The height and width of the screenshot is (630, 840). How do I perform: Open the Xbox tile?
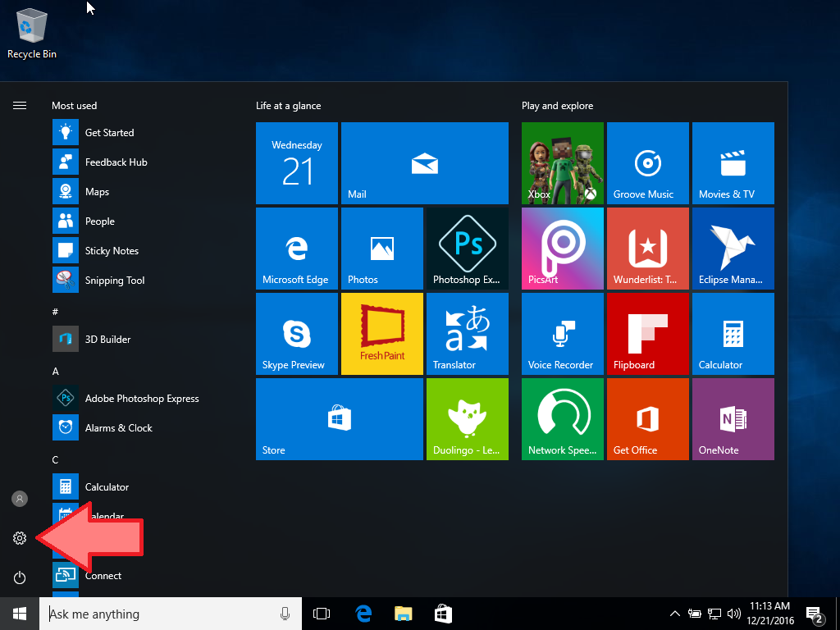tap(563, 163)
